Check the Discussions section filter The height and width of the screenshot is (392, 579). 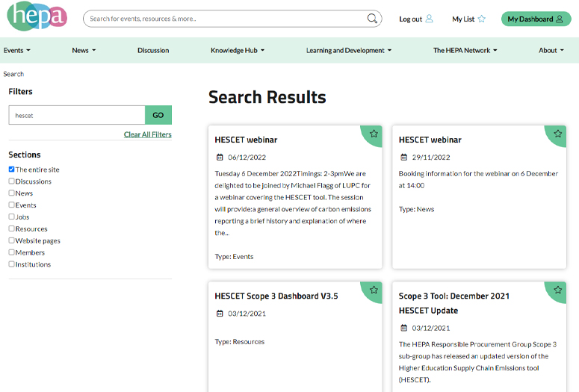11,181
